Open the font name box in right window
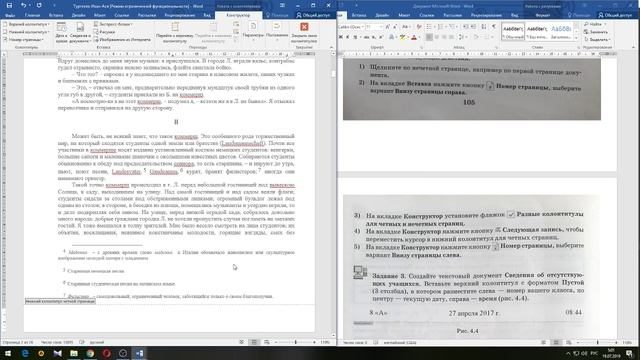Screen dimensions: 640x360 tap(350, 27)
